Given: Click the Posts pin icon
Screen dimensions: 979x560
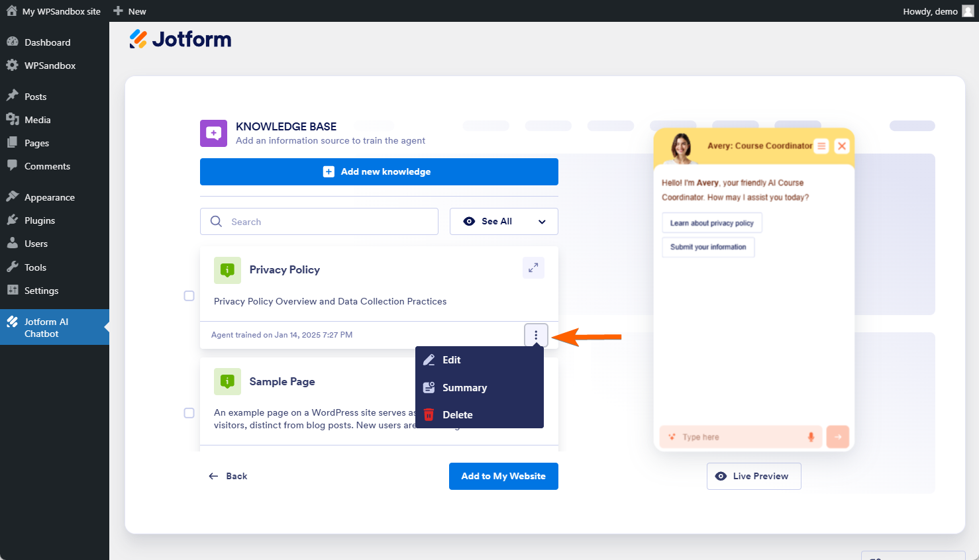Looking at the screenshot, I should 13,96.
